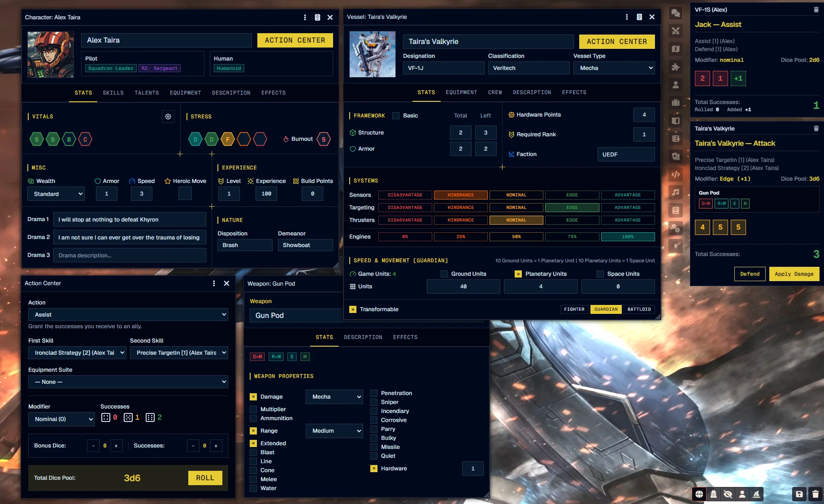
Task: Delete the Jack — Assist chat message
Action: (x=816, y=9)
